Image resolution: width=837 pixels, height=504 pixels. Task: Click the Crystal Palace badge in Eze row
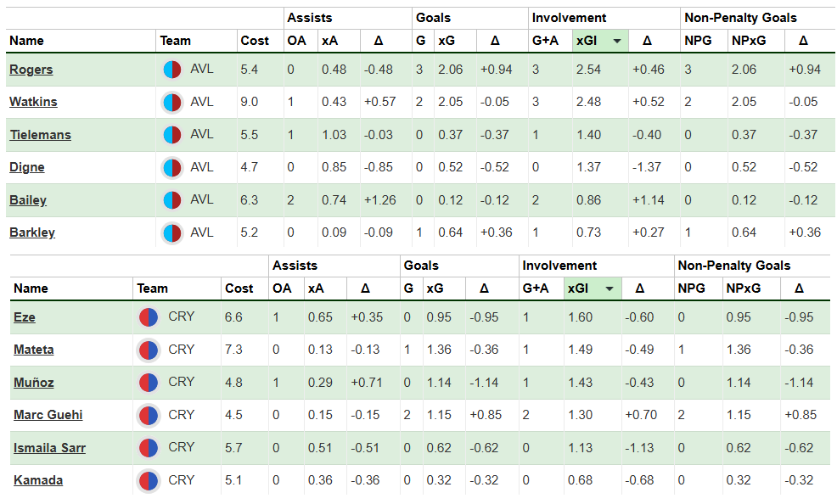click(x=149, y=317)
